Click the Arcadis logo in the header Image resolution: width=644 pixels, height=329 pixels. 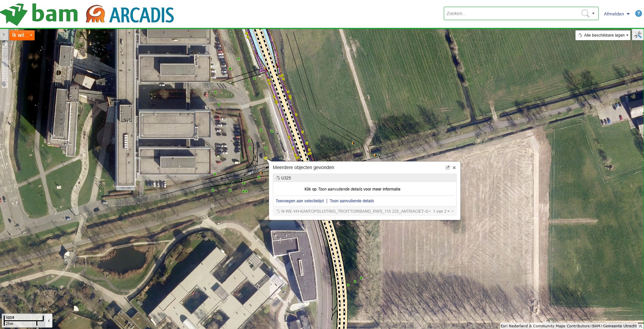(130, 14)
